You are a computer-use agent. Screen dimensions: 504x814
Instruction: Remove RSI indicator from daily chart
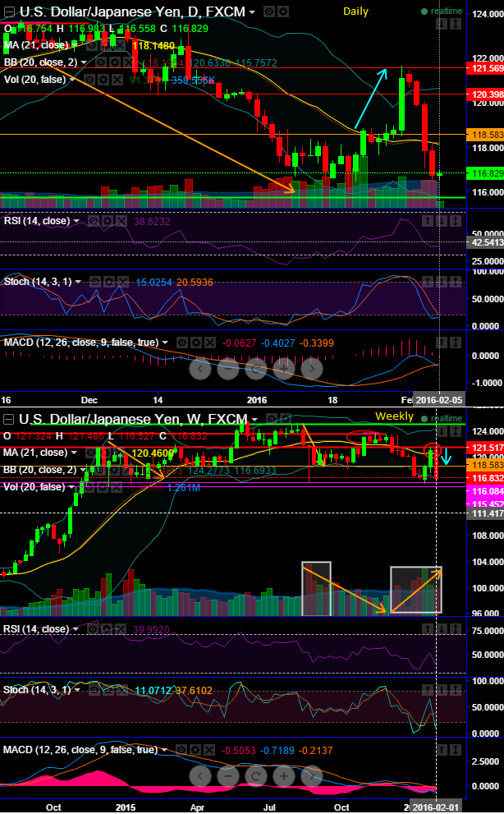[121, 221]
